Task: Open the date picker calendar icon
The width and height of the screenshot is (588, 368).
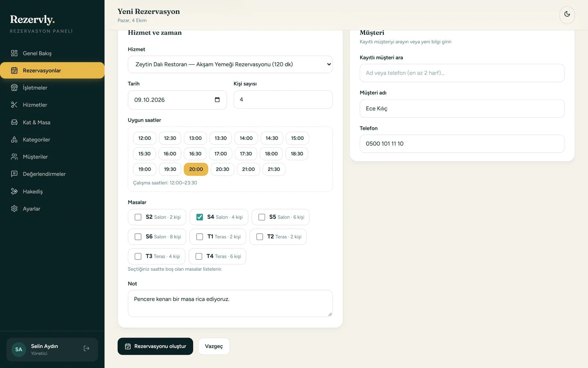Action: [x=217, y=100]
